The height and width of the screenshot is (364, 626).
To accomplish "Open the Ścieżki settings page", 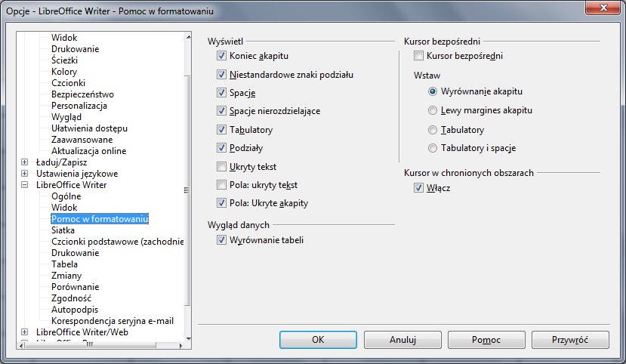I will click(x=64, y=60).
